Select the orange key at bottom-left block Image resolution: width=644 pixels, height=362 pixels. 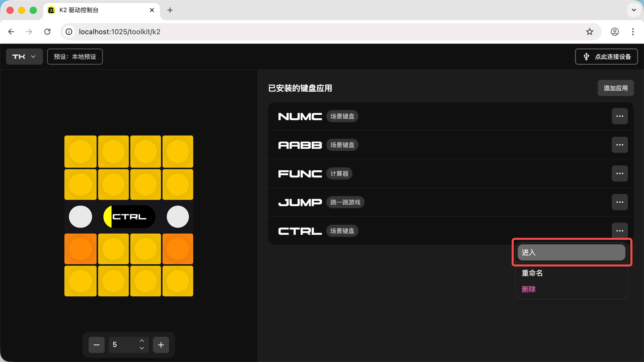click(80, 249)
